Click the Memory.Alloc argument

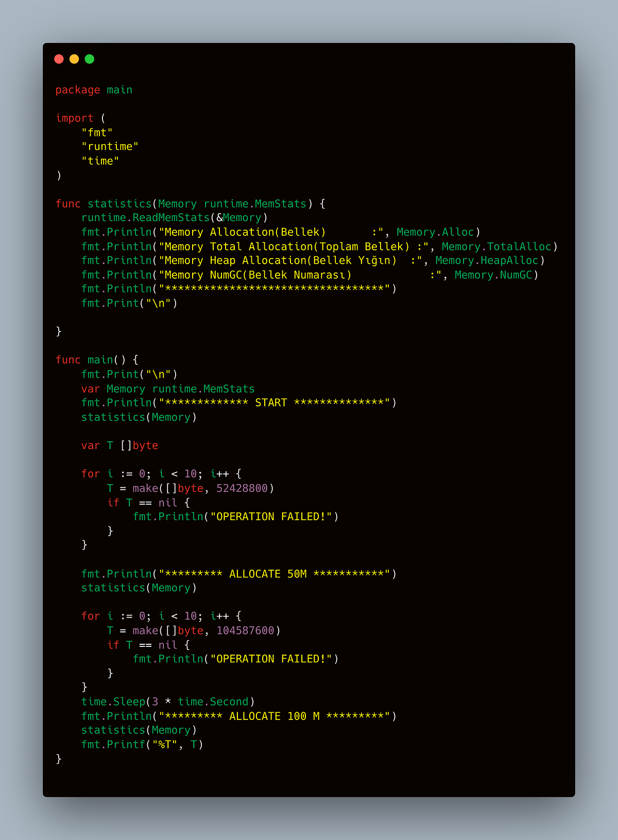[x=435, y=232]
